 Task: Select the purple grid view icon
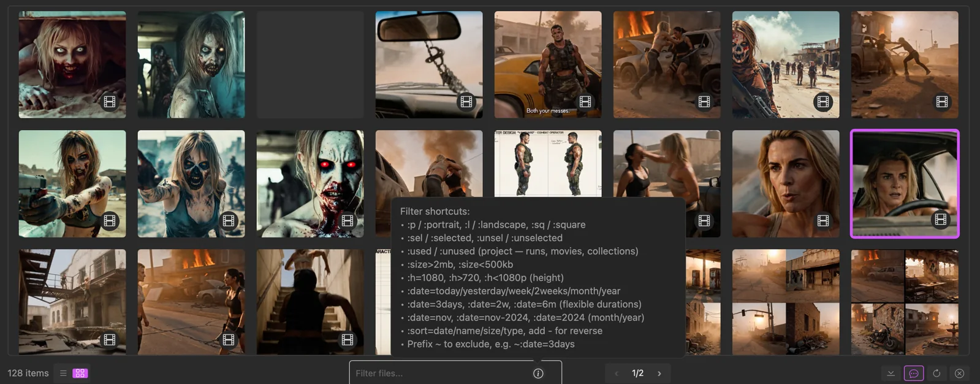click(80, 373)
